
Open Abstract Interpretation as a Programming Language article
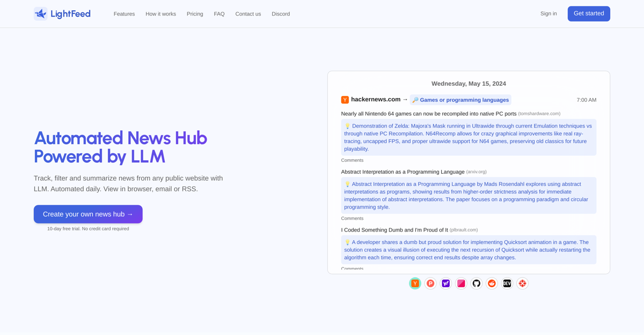coord(403,172)
